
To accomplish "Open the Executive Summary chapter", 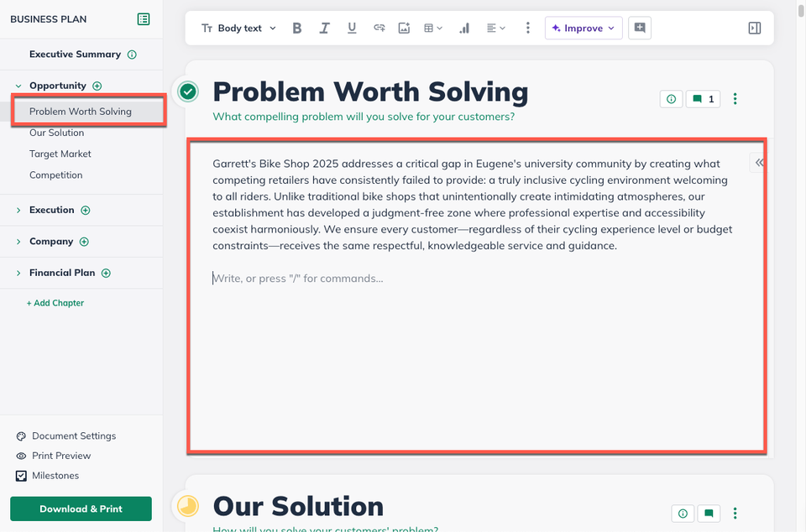I will [x=75, y=55].
